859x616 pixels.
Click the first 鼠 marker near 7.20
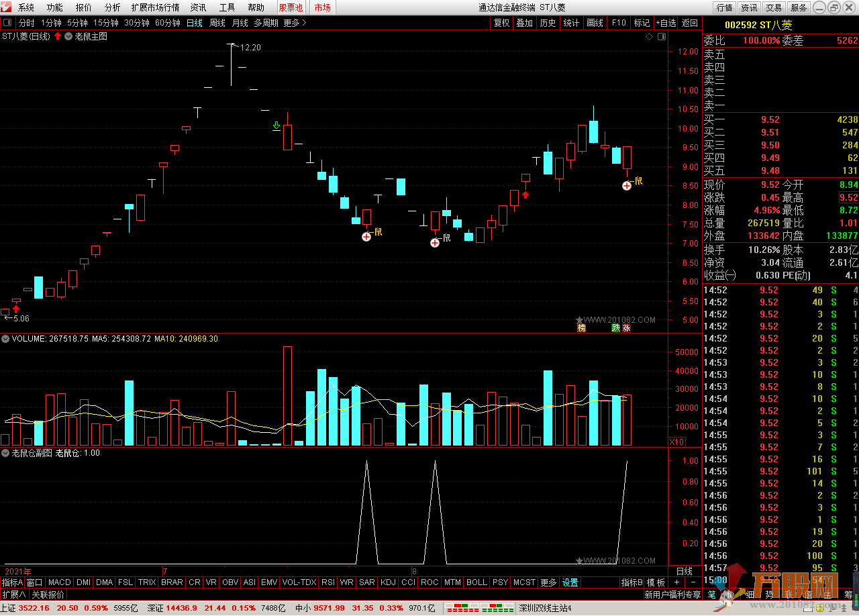click(378, 232)
